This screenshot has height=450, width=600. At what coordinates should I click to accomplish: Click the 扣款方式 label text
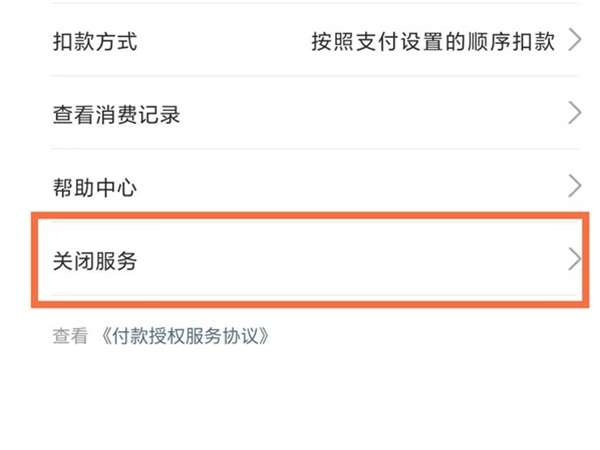point(94,42)
